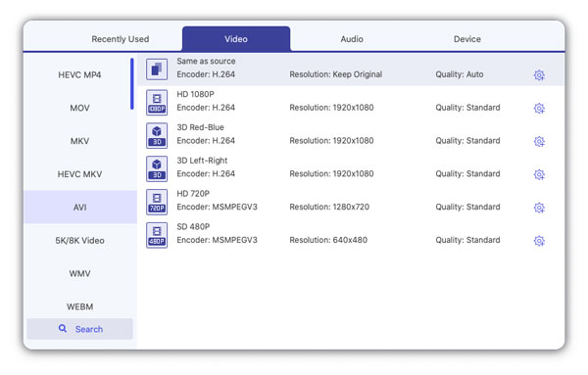Select HEVC MP4 format in sidebar
This screenshot has width=588, height=375.
coord(79,75)
